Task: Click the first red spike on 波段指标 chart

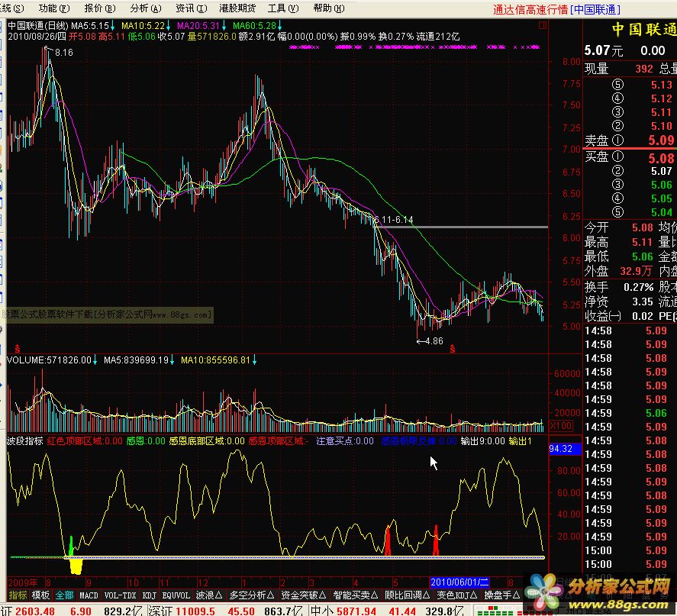Action: point(388,540)
